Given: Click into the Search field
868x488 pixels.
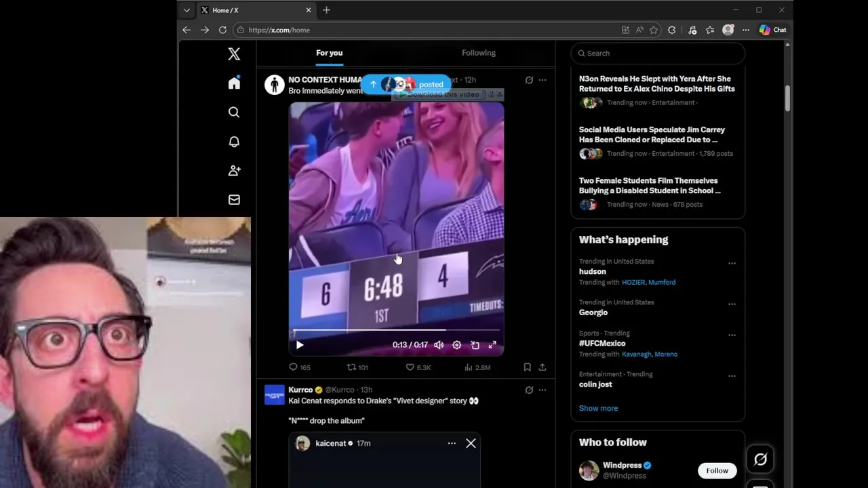Looking at the screenshot, I should tap(658, 53).
